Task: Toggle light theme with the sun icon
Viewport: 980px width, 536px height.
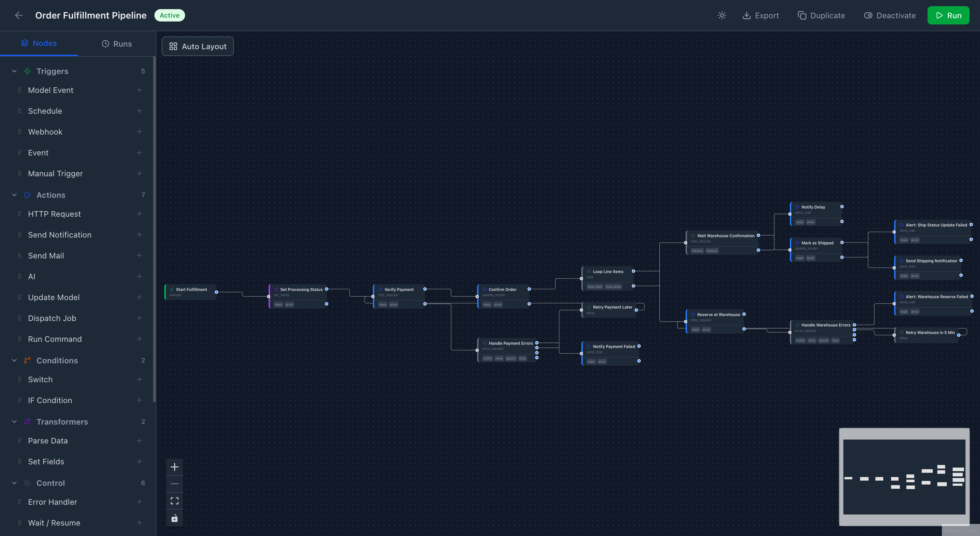Action: [722, 15]
